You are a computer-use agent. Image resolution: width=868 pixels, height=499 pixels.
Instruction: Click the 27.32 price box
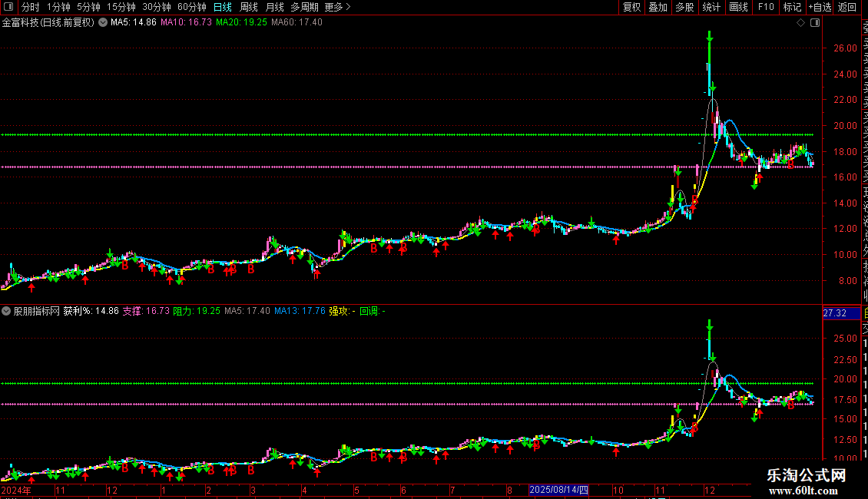841,313
